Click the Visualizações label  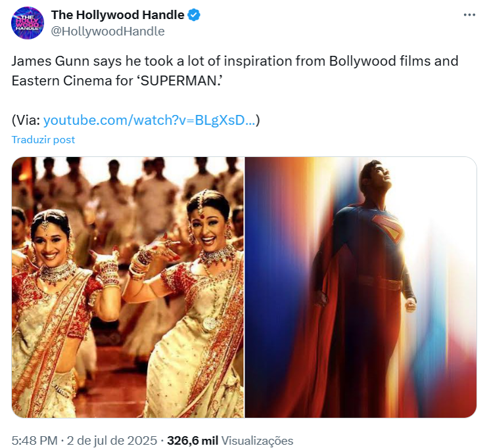pyautogui.click(x=257, y=441)
